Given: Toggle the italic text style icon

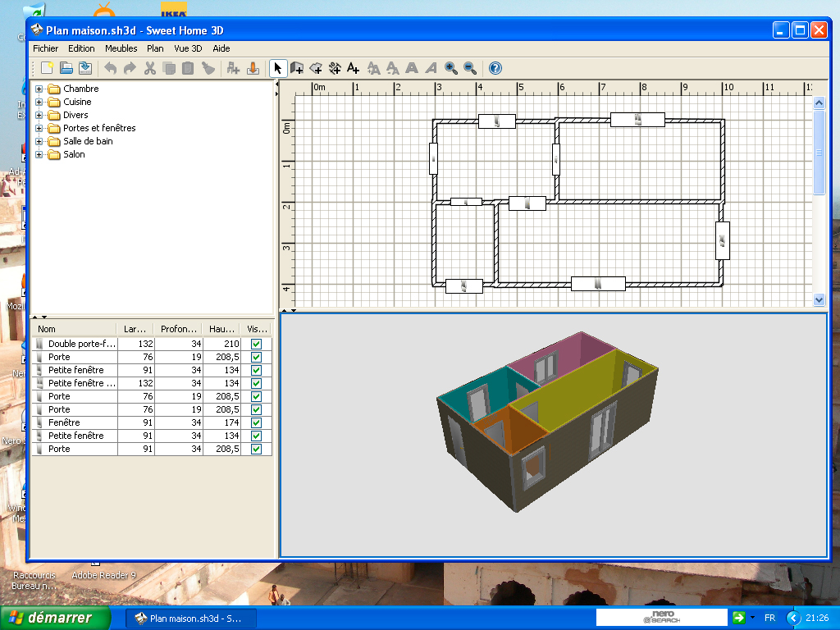Looking at the screenshot, I should pyautogui.click(x=431, y=68).
